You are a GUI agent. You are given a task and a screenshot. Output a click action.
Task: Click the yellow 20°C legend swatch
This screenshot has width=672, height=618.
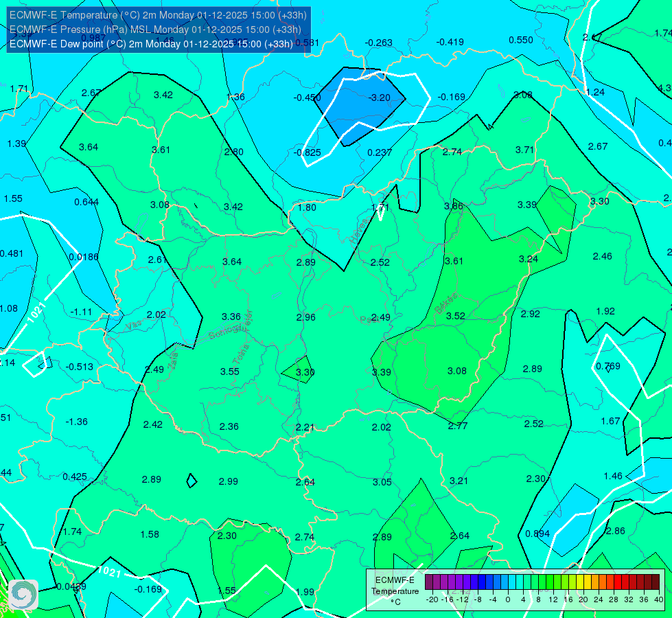coord(580,582)
